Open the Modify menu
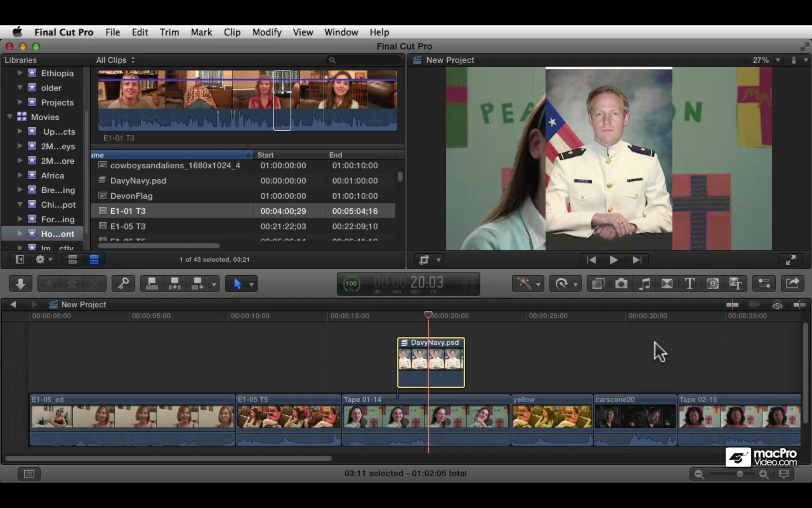The image size is (812, 508). click(267, 32)
